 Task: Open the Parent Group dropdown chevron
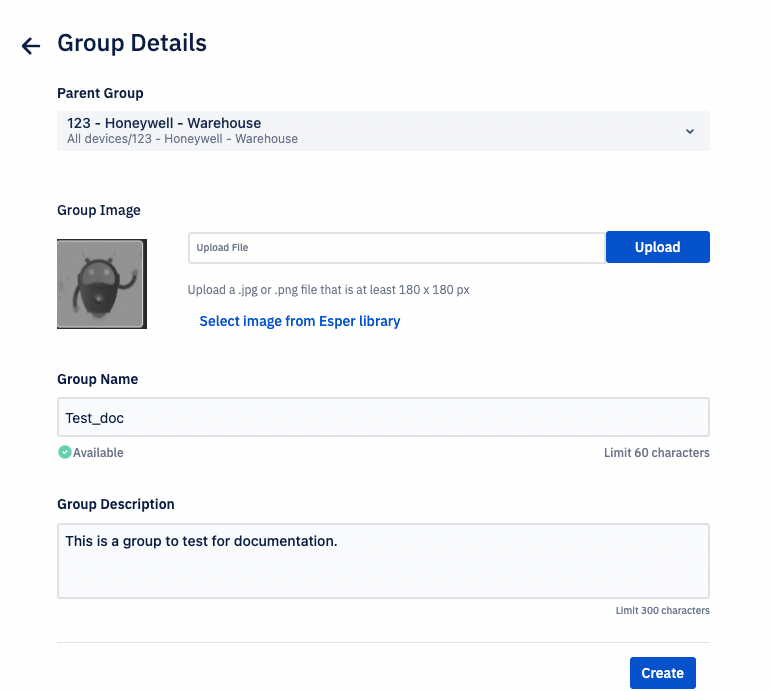click(690, 131)
